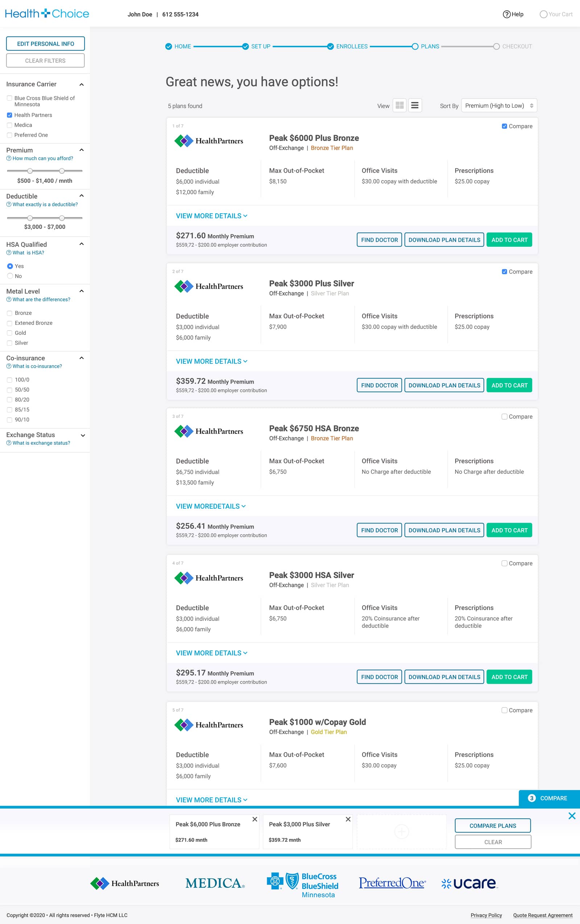Viewport: 580px width, 924px height.
Task: Open 'What are the differences?' help link
Action: pos(38,300)
